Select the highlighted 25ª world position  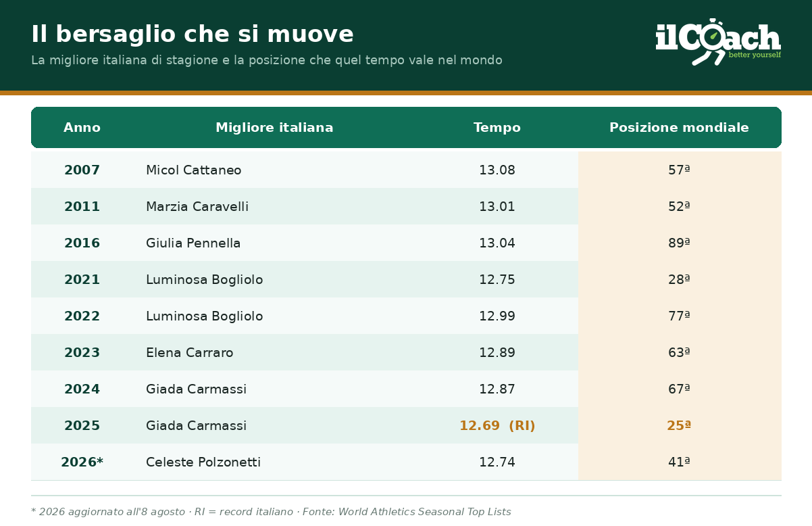[x=679, y=426]
